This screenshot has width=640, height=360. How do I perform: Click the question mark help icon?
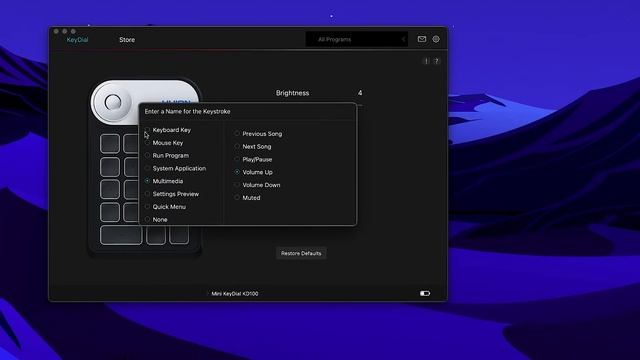pyautogui.click(x=436, y=61)
